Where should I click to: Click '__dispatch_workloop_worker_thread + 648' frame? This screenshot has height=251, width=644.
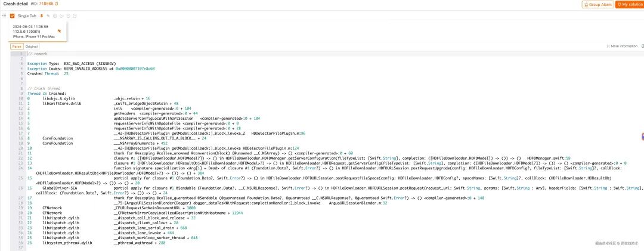click(156, 237)
